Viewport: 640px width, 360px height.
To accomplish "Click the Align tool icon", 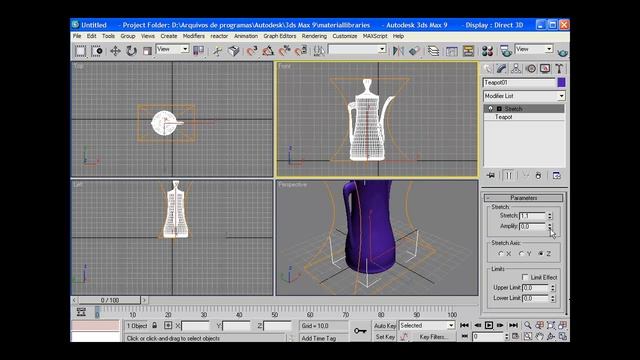I will click(x=414, y=51).
